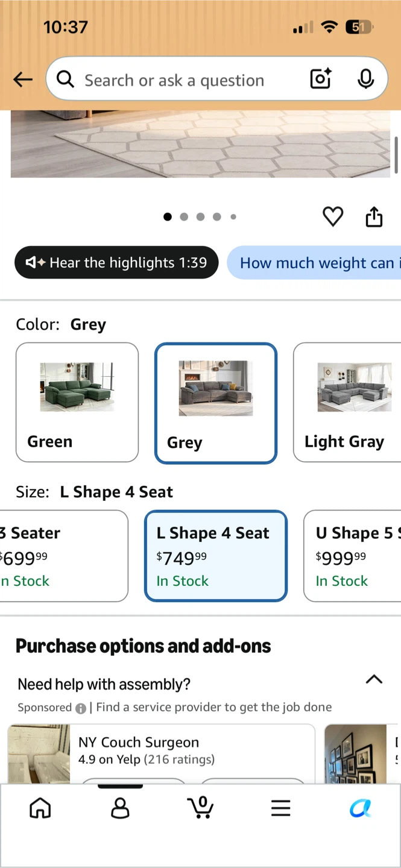Tap the back arrow icon

[23, 80]
